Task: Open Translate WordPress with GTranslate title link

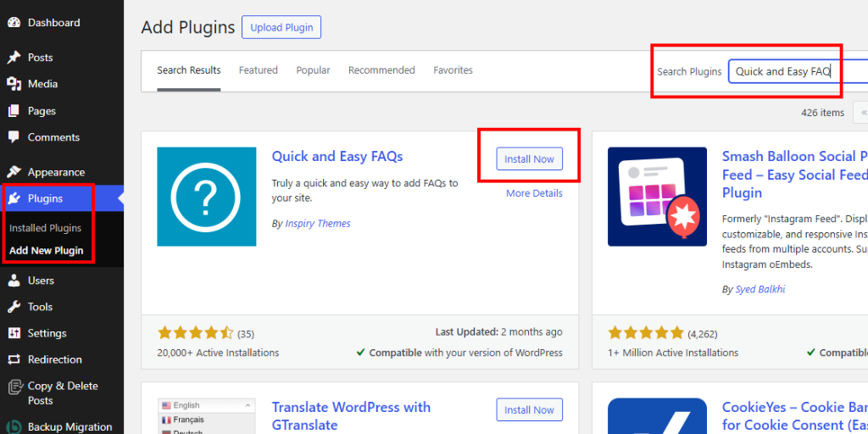Action: click(x=351, y=415)
